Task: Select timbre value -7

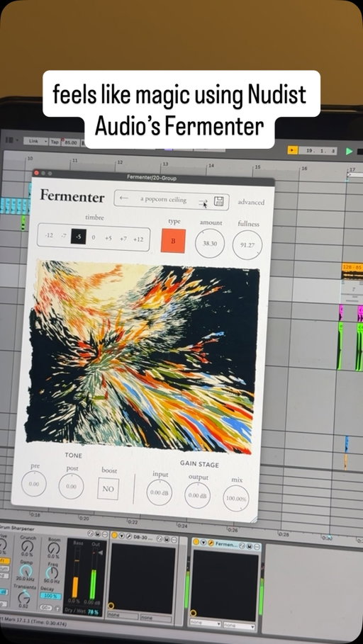Action: (x=64, y=236)
